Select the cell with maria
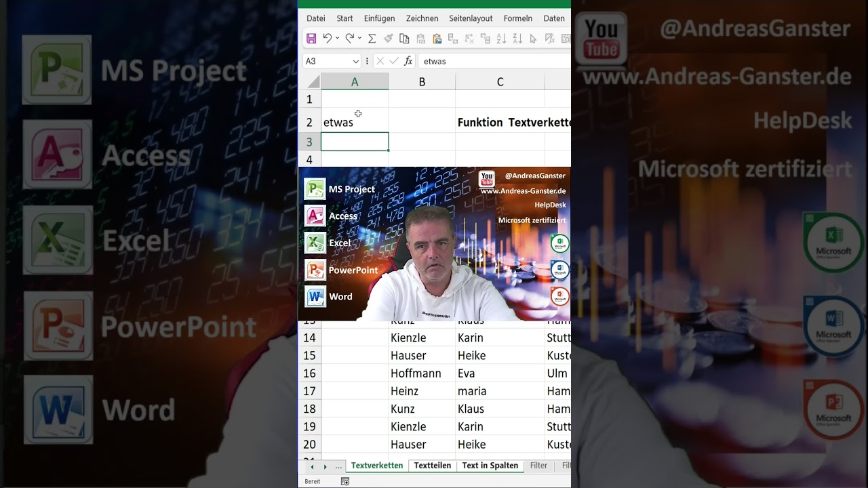Image resolution: width=868 pixels, height=488 pixels. 500,391
